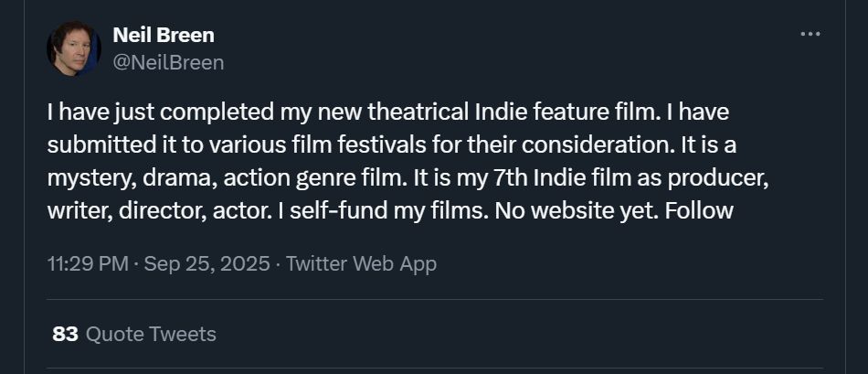Click Neil Breen's profile avatar photo

click(73, 48)
